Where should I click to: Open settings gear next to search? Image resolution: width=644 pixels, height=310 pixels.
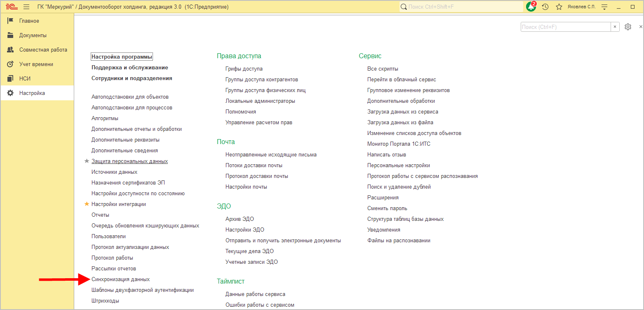coord(628,27)
